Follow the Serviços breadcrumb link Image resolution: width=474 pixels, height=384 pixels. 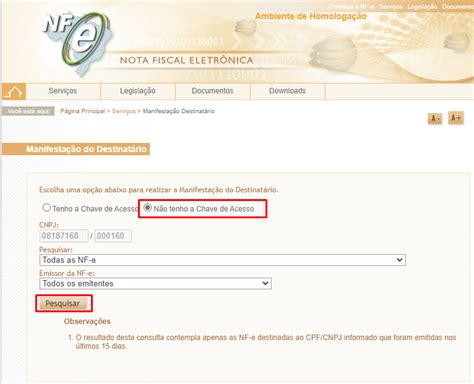pyautogui.click(x=124, y=111)
